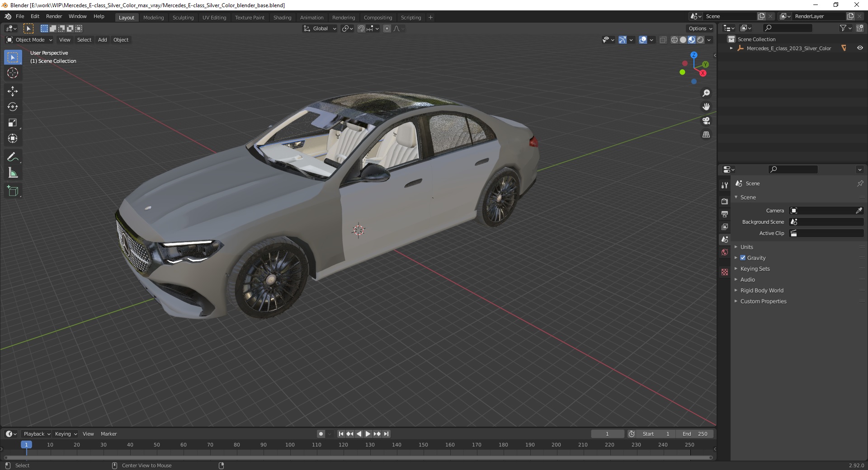Switch to Rendered viewport shading
This screenshot has height=470, width=868.
tap(700, 40)
